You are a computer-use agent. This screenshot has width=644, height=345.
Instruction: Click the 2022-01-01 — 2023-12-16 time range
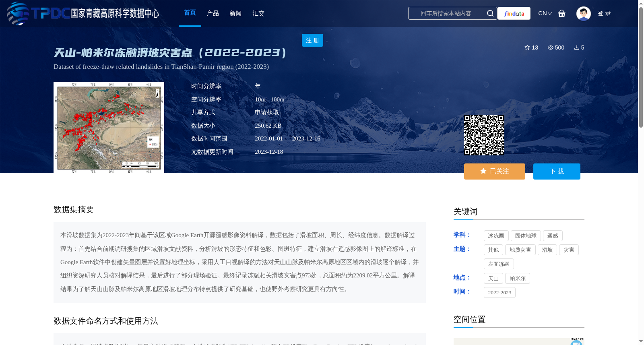point(287,139)
